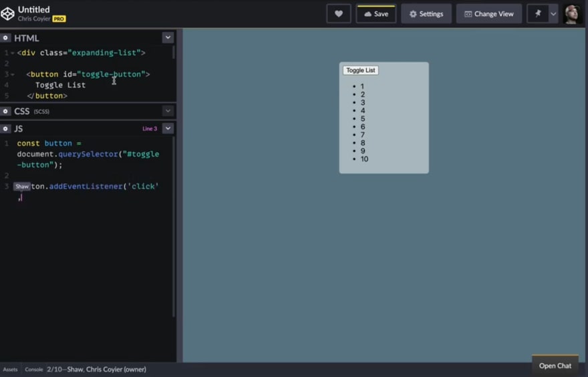588x377 pixels.
Task: Open the user avatar menu
Action: pyautogui.click(x=572, y=14)
